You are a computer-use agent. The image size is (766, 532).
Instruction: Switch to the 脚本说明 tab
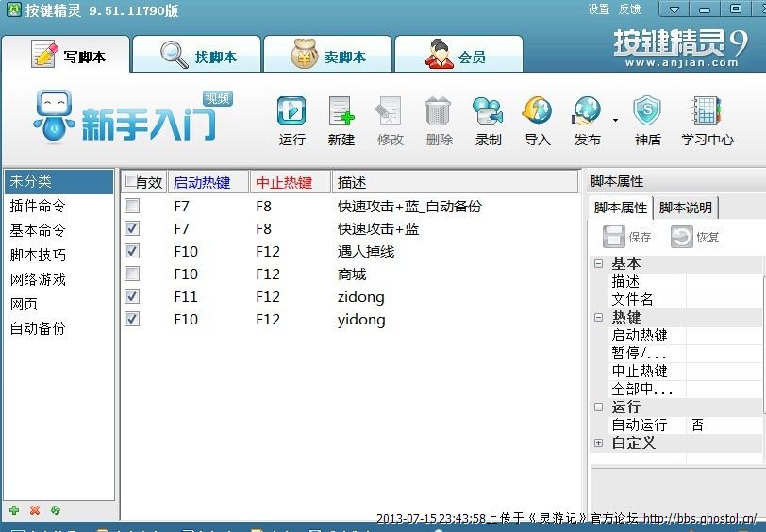[x=686, y=208]
